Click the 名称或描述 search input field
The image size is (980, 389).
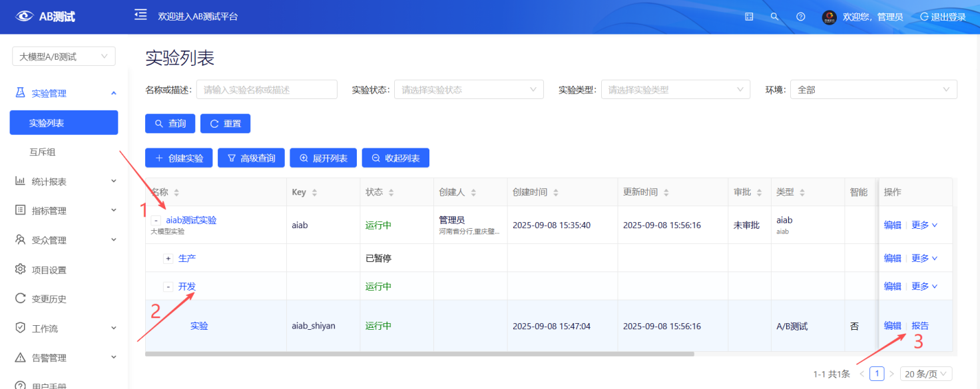266,90
